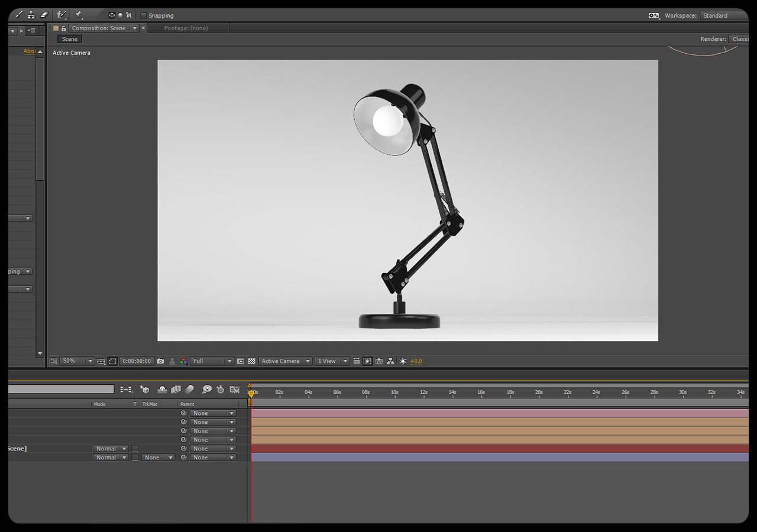Switch to the Footage: (none) tab

pos(186,28)
